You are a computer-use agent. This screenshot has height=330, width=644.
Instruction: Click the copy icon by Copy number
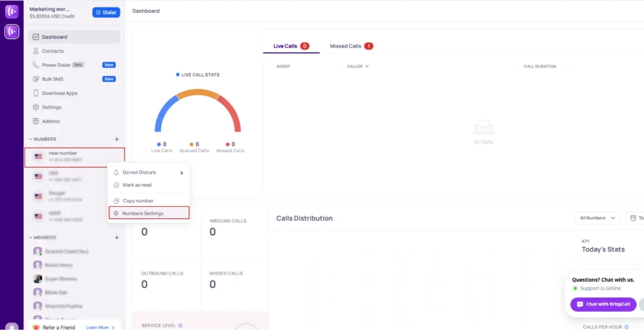click(116, 201)
